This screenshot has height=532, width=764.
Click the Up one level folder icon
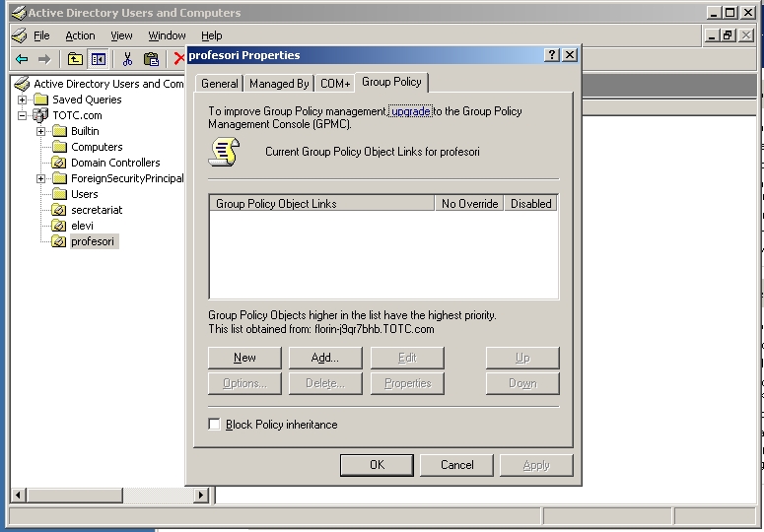pos(75,59)
